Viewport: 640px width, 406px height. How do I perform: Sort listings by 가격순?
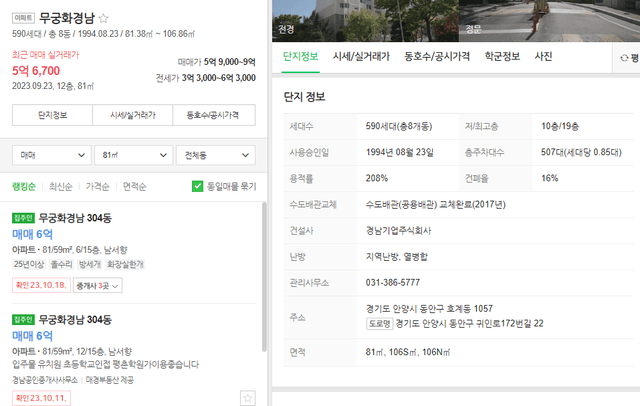click(x=98, y=186)
